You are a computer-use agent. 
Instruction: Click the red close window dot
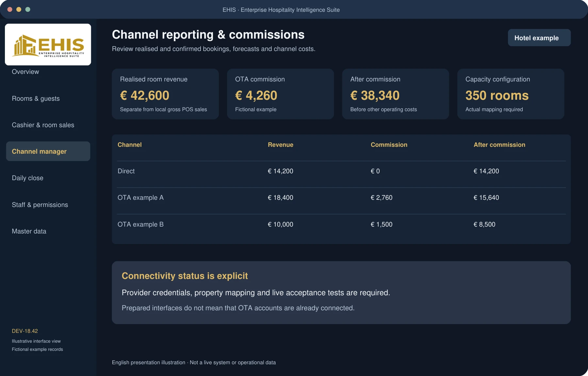point(10,9)
